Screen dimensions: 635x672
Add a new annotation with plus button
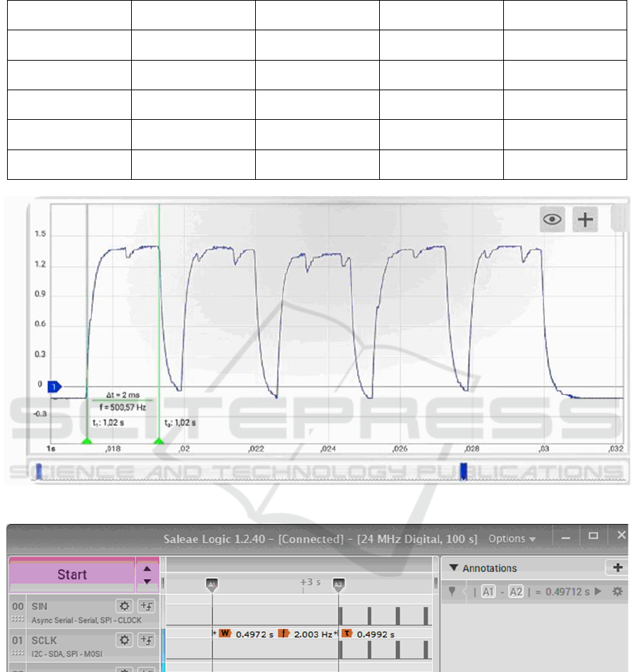pyautogui.click(x=617, y=568)
